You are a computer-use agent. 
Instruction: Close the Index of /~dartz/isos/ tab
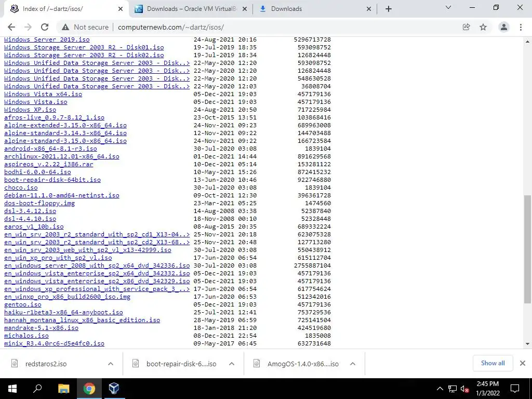pos(121,9)
